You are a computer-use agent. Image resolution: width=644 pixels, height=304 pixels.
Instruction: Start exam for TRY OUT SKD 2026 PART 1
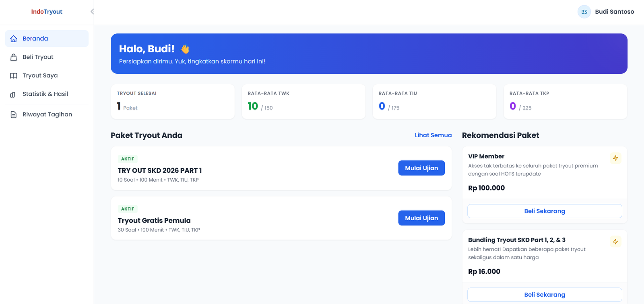tap(421, 168)
